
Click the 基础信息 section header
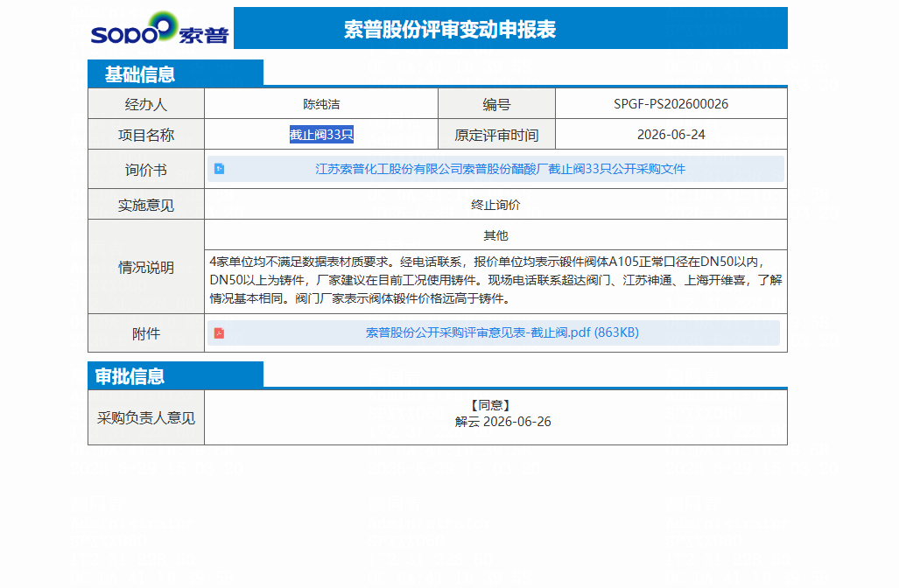pos(175,73)
